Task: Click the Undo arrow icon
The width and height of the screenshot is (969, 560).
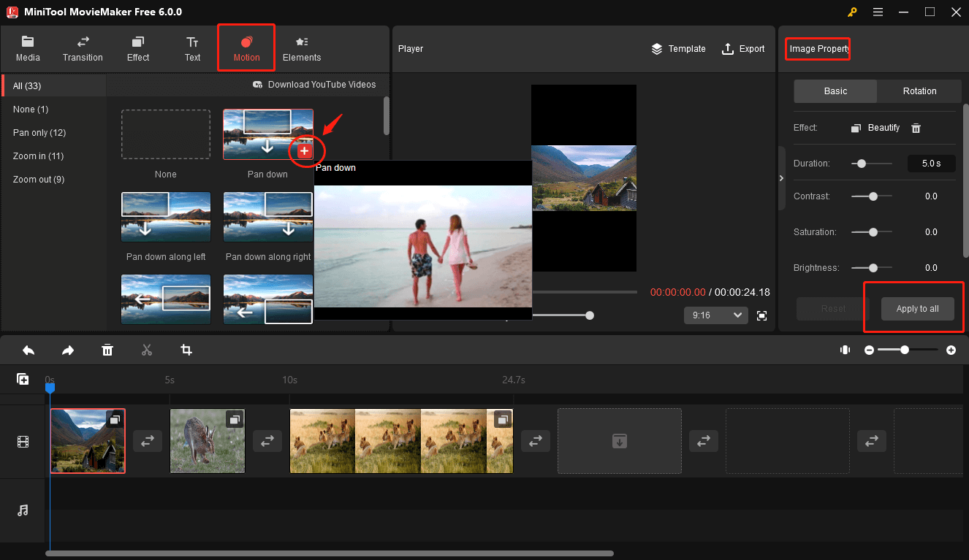Action: coord(28,350)
